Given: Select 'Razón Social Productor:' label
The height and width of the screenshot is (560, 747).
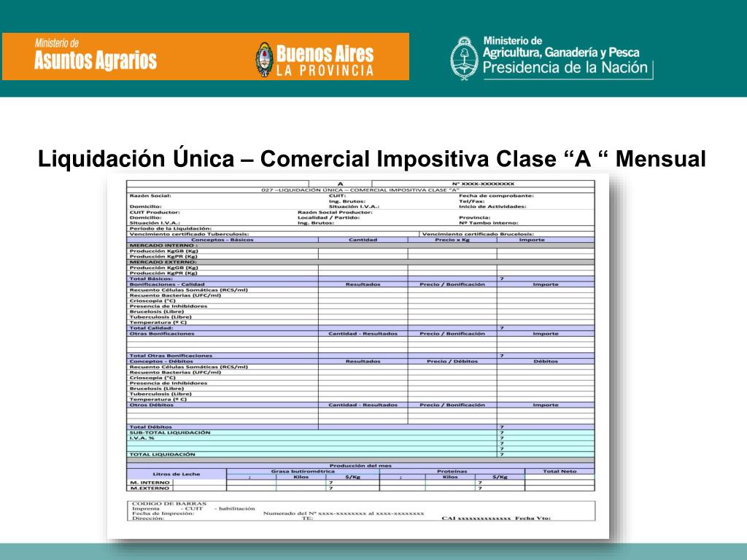Looking at the screenshot, I should tap(335, 212).
